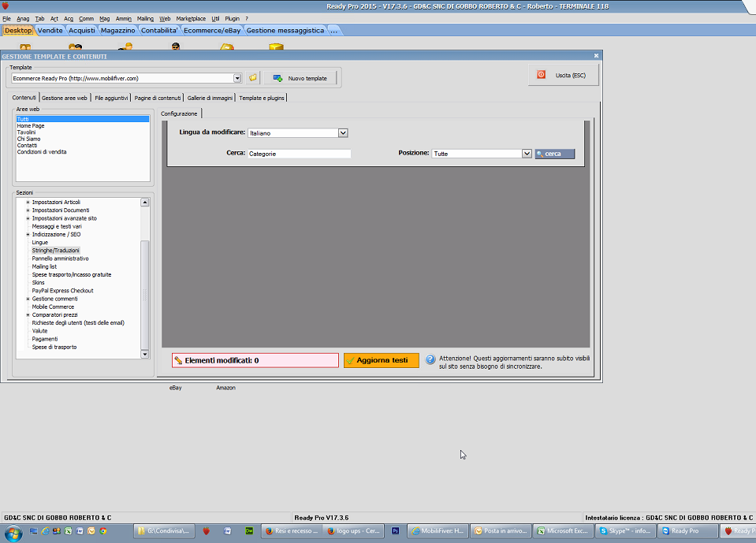
Task: Select Condizioni di vendita in Aree web
Action: click(x=42, y=152)
